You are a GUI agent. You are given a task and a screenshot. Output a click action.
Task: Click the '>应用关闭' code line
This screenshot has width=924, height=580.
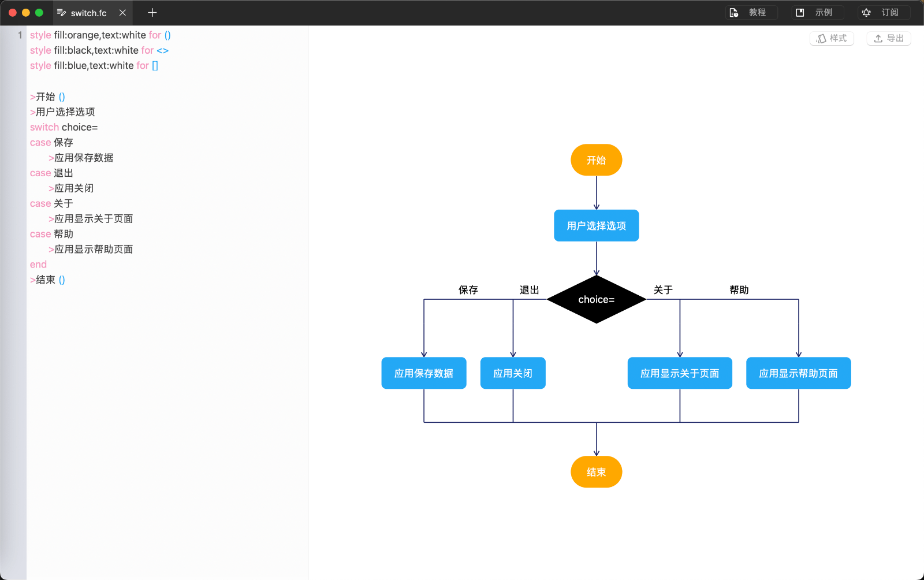tap(71, 188)
